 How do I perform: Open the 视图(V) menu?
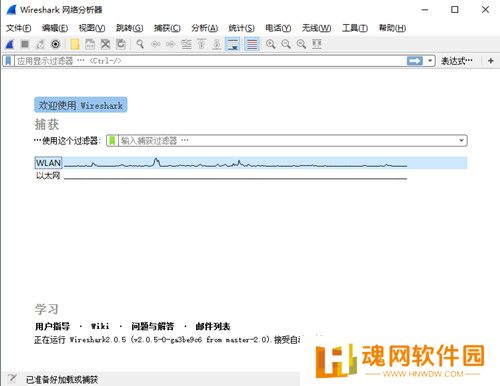(92, 28)
